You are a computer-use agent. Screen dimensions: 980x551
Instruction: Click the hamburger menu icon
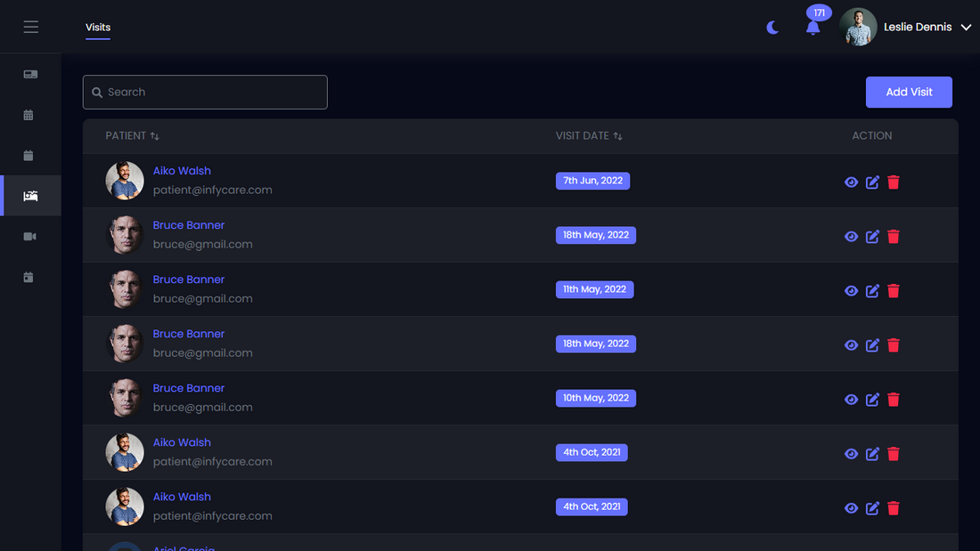click(x=30, y=27)
